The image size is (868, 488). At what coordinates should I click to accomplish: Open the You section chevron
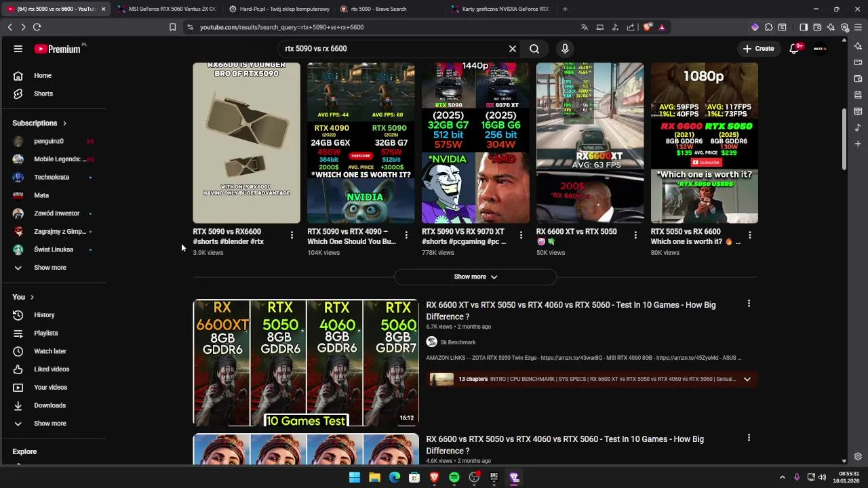click(32, 297)
